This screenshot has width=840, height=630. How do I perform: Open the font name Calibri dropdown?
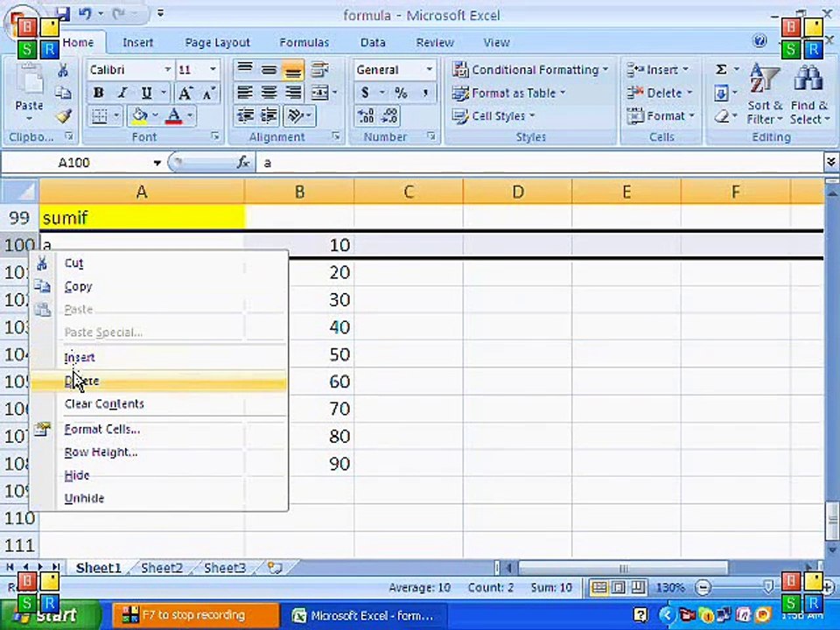[x=168, y=70]
